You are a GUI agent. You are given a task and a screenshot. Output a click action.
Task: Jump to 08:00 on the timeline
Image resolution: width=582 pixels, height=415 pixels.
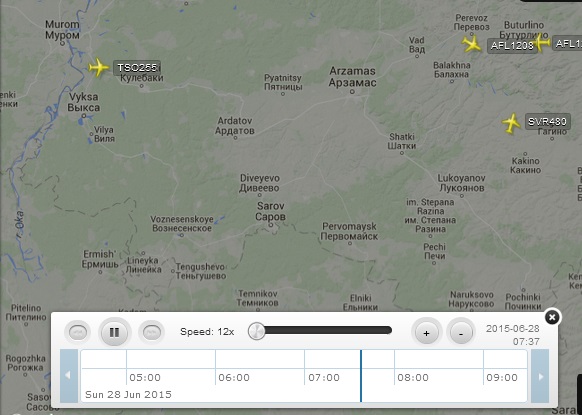point(413,378)
